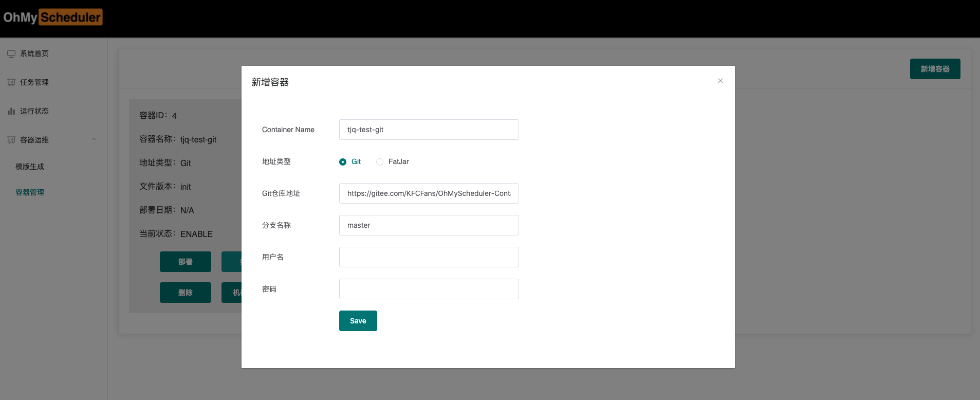This screenshot has height=400, width=980.
Task: Click the 分支名称 label
Action: coord(276,225)
